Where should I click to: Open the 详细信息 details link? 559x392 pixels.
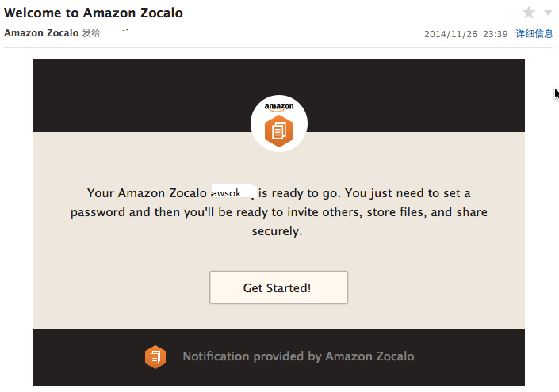tap(534, 34)
